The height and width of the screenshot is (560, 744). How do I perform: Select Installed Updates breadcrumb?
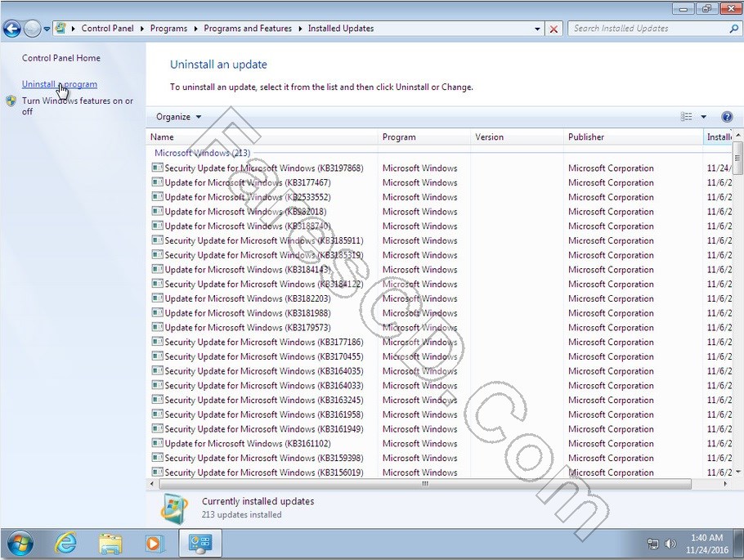coord(341,29)
